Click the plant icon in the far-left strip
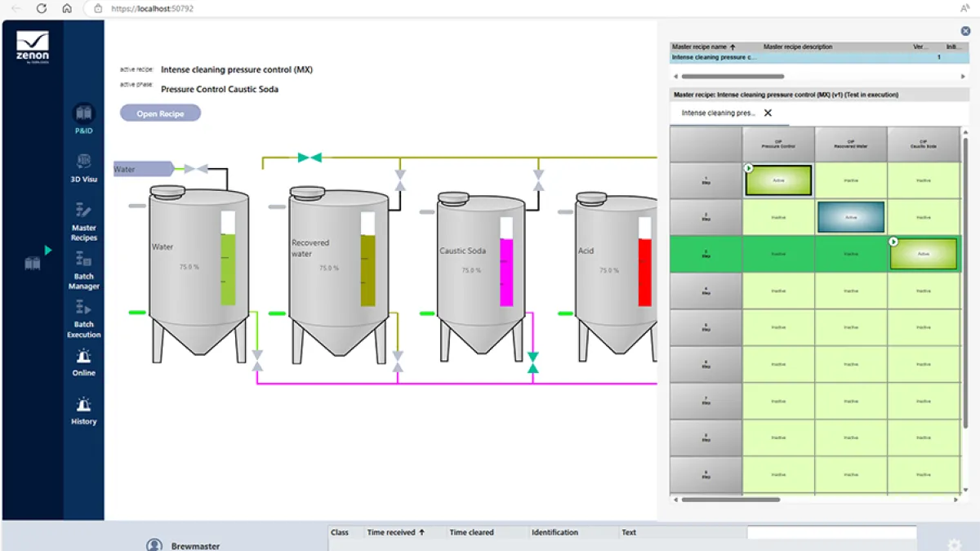 pos(33,264)
